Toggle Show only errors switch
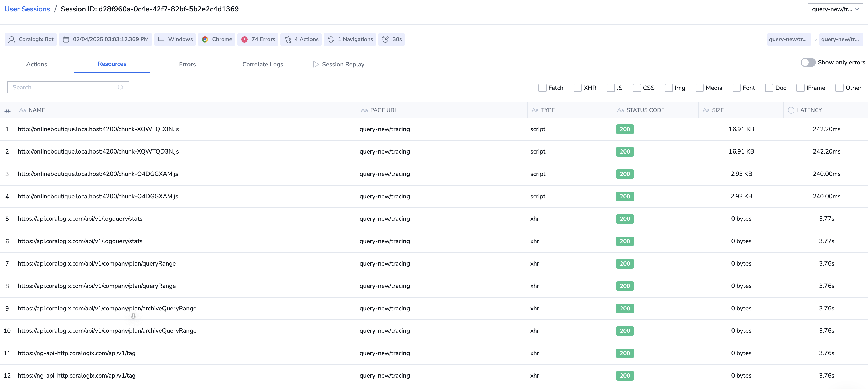This screenshot has height=389, width=868. pyautogui.click(x=808, y=62)
